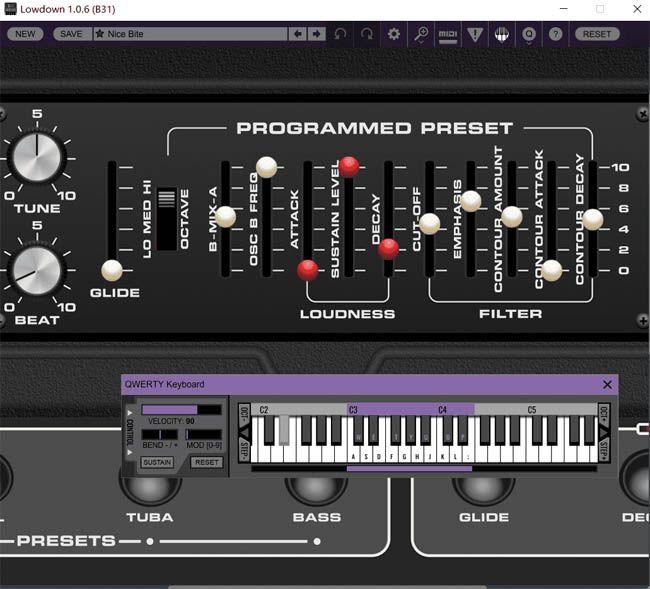The image size is (650, 589).
Task: Click the bottom GLIDE foot button
Action: pyautogui.click(x=484, y=491)
